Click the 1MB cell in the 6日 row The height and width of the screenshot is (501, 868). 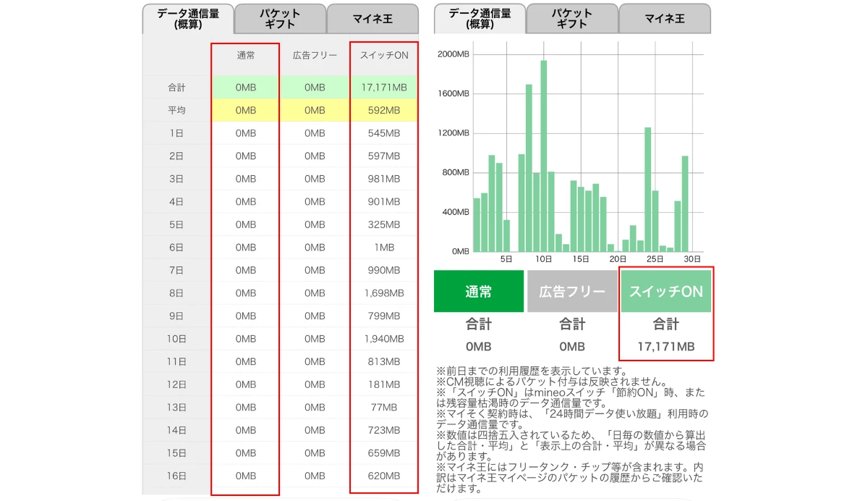pyautogui.click(x=383, y=248)
